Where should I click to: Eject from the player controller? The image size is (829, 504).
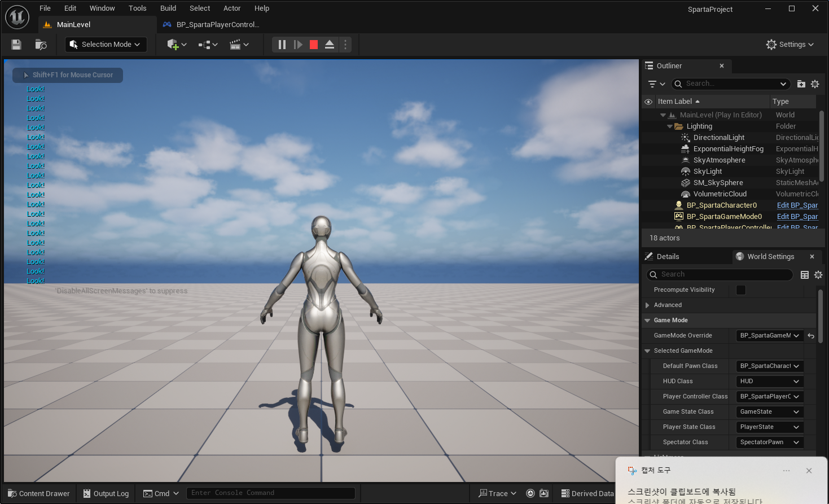(x=330, y=45)
